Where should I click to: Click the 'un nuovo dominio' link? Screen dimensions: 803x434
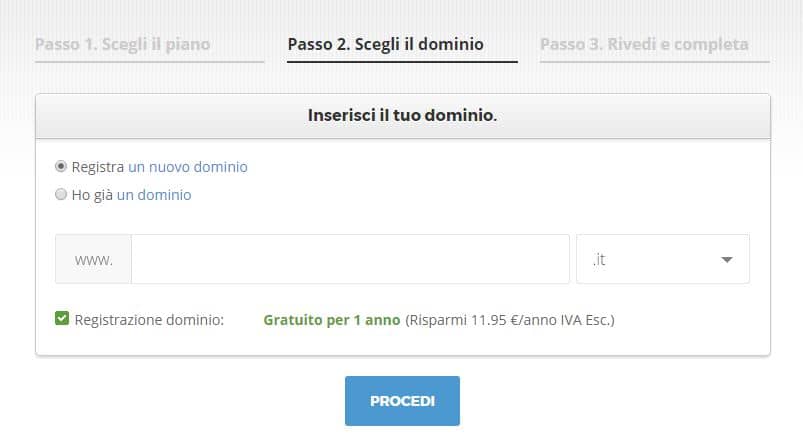point(188,167)
